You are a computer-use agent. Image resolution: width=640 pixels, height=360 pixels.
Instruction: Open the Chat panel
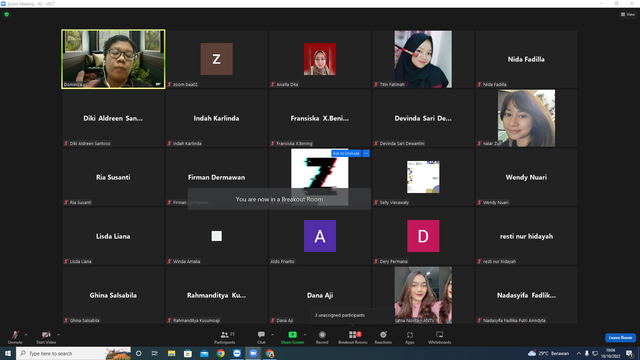coord(261,337)
